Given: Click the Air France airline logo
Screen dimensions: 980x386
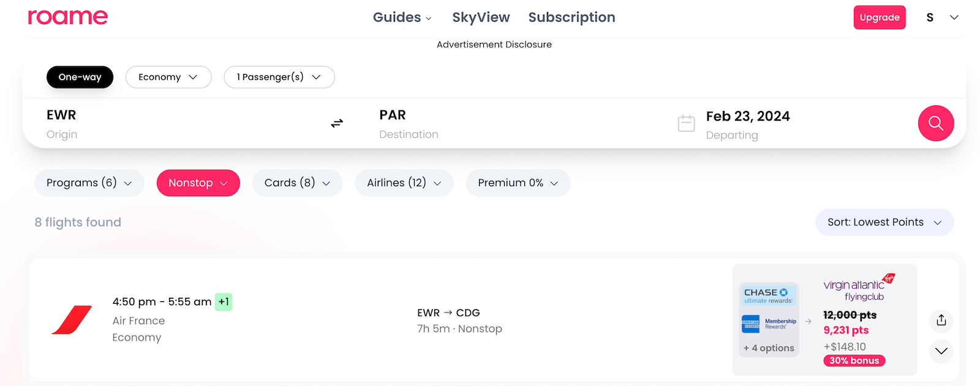Looking at the screenshot, I should click(x=72, y=320).
